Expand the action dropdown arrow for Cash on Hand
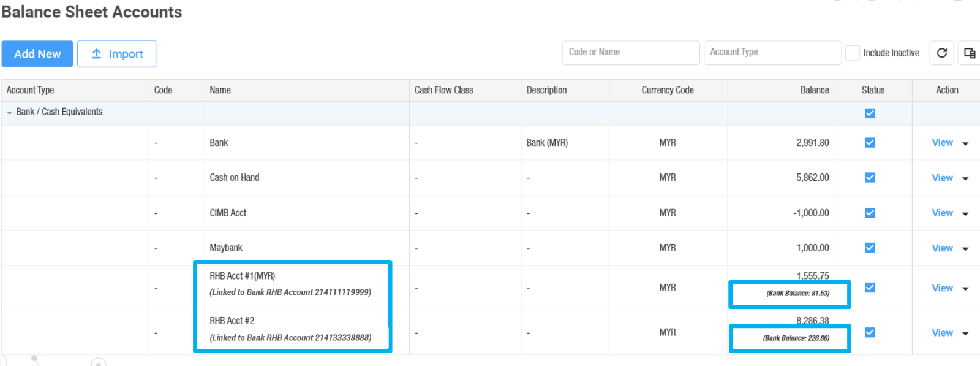This screenshot has width=980, height=366. pyautogui.click(x=965, y=179)
